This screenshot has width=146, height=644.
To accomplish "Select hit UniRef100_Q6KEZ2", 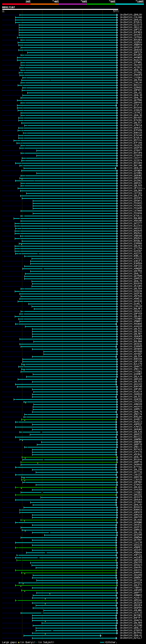I will tap(131, 434).
